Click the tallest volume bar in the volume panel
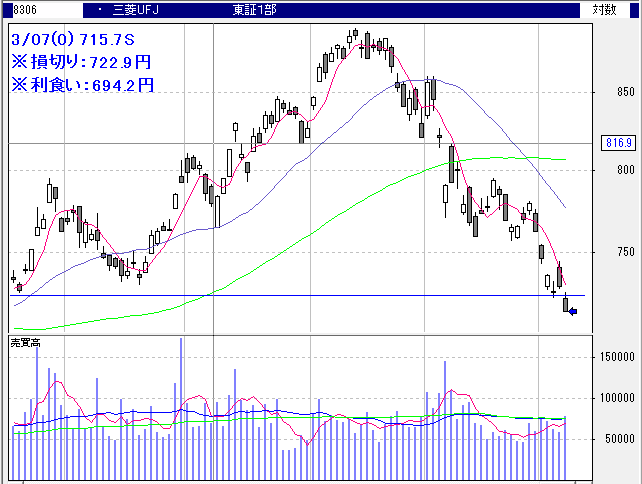 pos(181,408)
